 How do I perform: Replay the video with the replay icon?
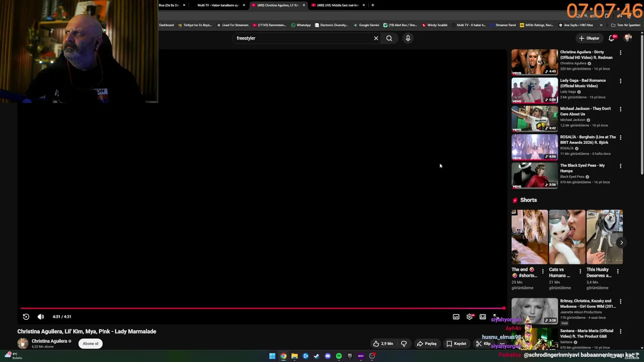pos(26,317)
